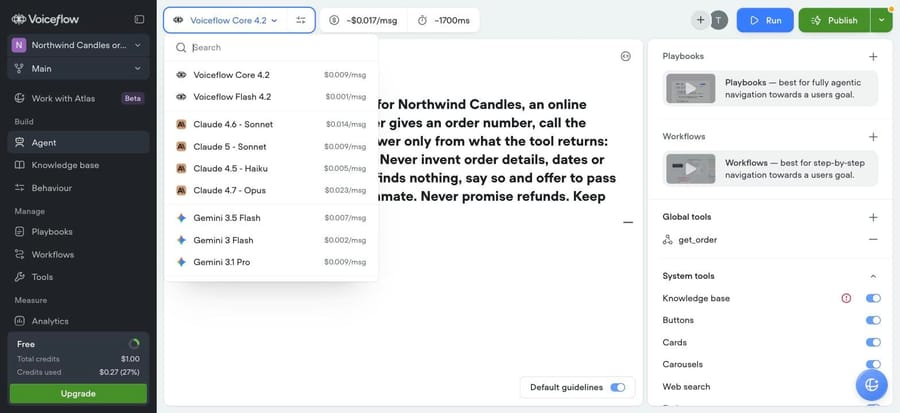Click the search magnifier icon
This screenshot has width=900, height=413.
coord(181,48)
